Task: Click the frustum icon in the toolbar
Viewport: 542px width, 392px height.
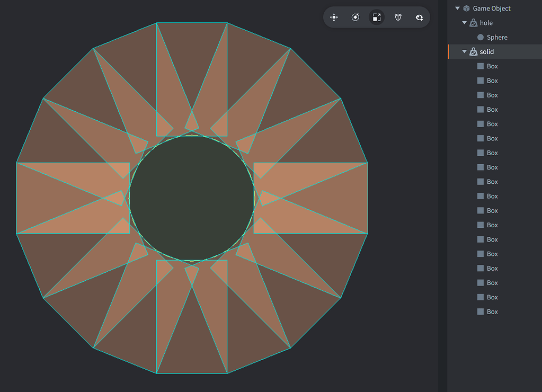Action: click(x=398, y=17)
